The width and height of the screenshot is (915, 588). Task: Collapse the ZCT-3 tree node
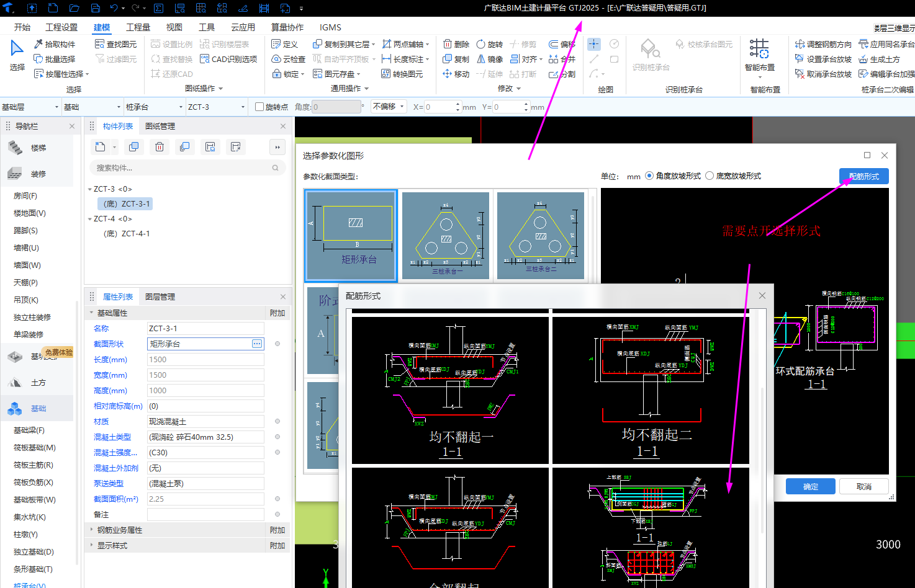click(x=90, y=189)
